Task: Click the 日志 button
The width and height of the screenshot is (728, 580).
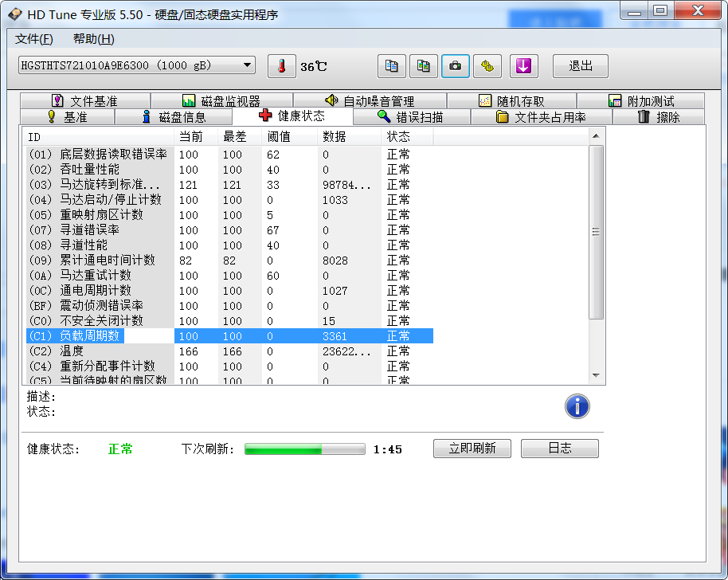Action: point(559,448)
